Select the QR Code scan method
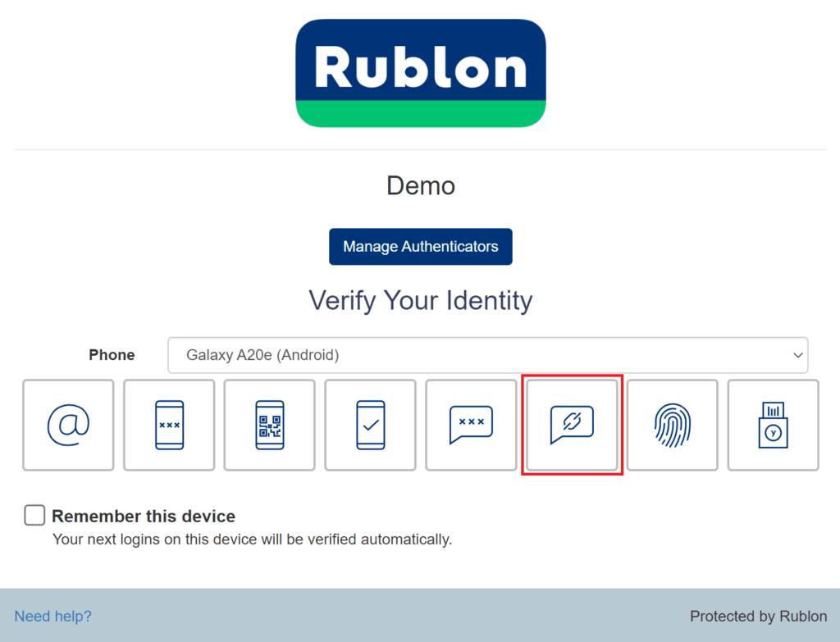Screen dimensions: 840x642 tap(269, 425)
